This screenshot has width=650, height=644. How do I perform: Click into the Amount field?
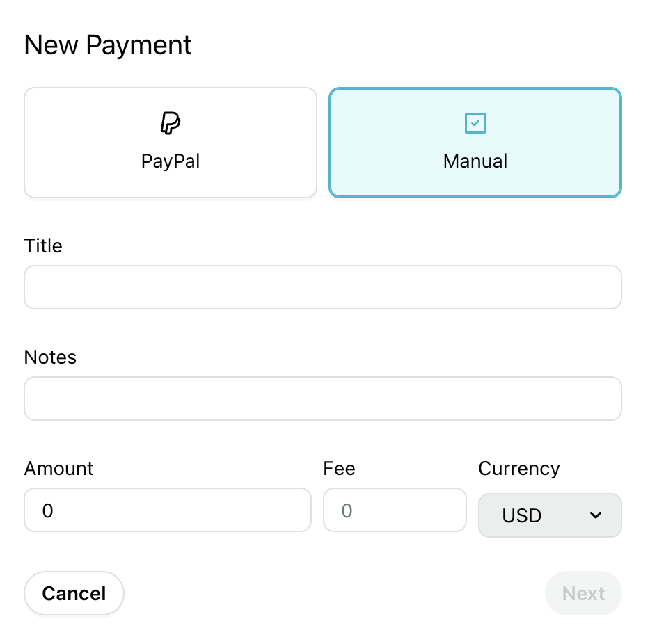coord(168,510)
